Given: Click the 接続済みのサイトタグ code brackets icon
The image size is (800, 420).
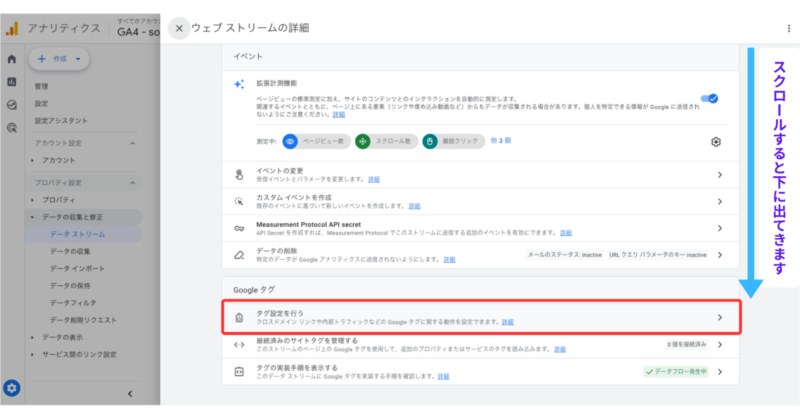Looking at the screenshot, I should click(239, 344).
